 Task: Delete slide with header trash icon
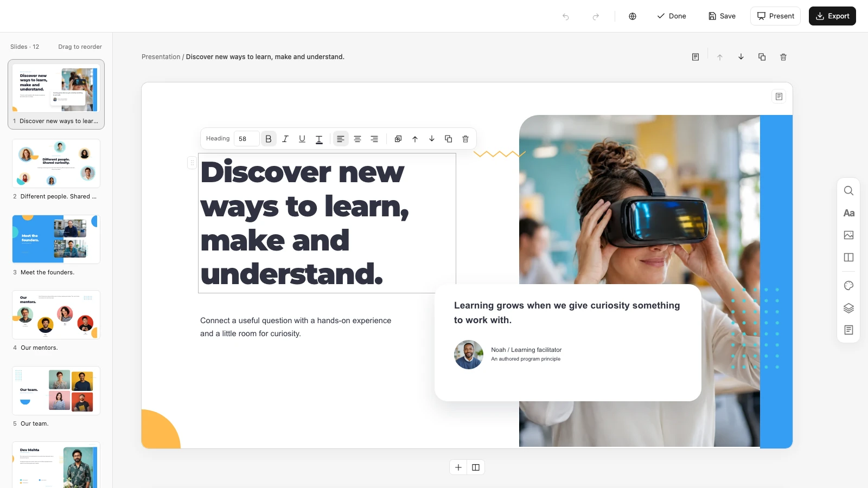pos(783,57)
